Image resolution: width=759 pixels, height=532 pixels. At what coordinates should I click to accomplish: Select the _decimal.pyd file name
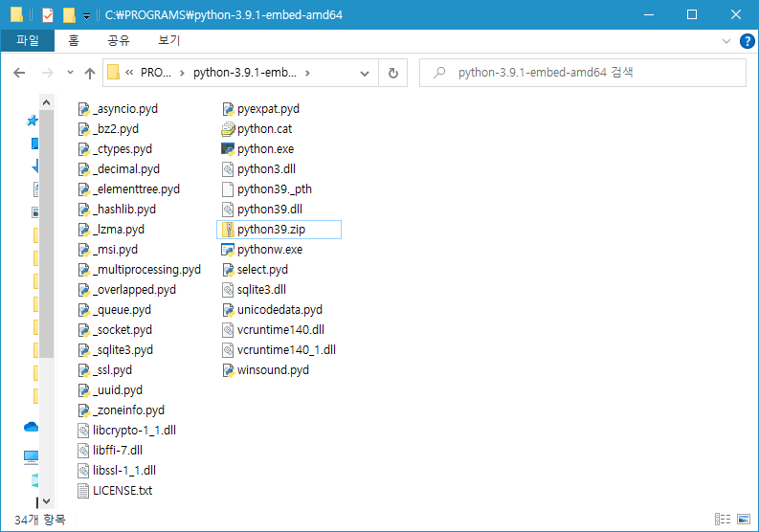tap(126, 169)
